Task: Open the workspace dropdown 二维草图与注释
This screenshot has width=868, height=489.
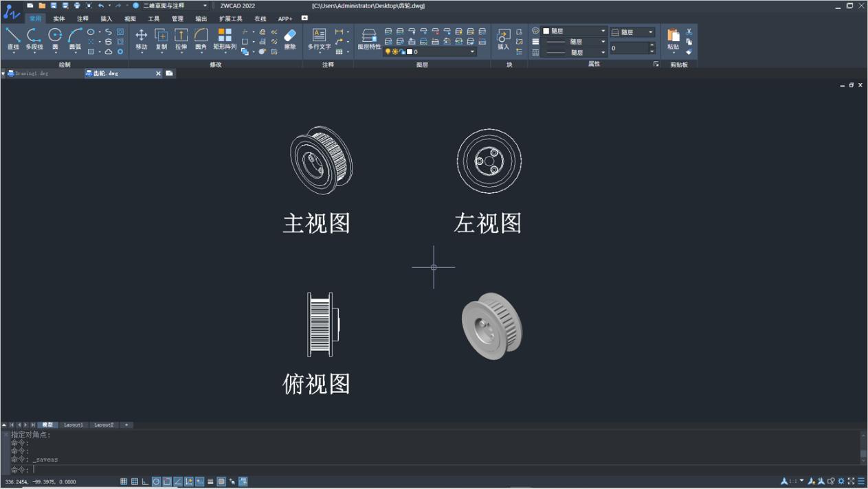Action: click(x=174, y=5)
